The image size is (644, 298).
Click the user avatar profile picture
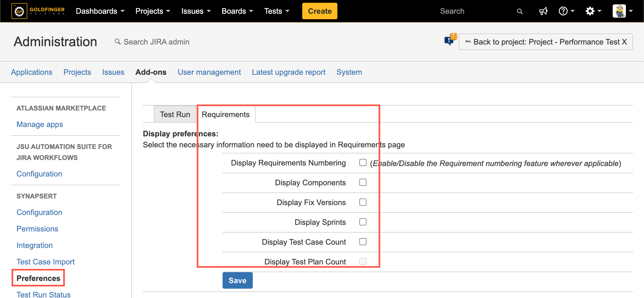pyautogui.click(x=619, y=11)
